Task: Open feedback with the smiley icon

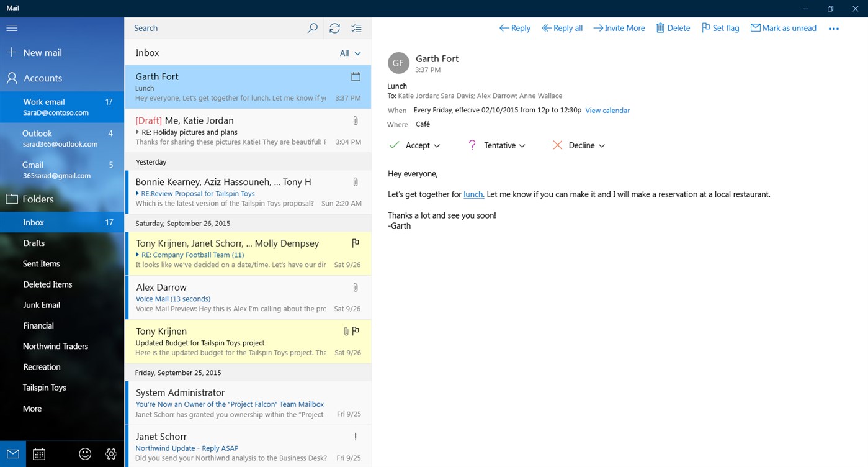Action: click(84, 453)
